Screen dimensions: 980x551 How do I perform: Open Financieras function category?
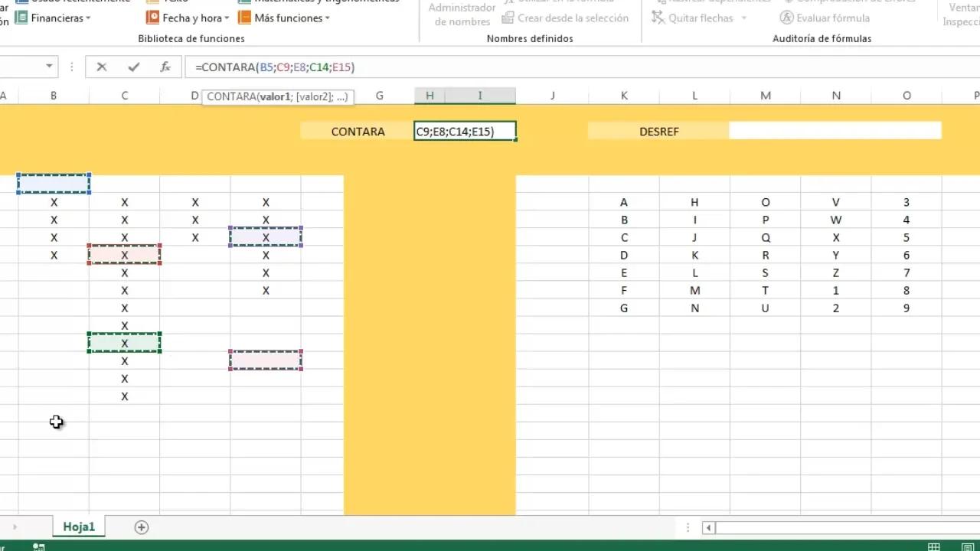[x=52, y=18]
